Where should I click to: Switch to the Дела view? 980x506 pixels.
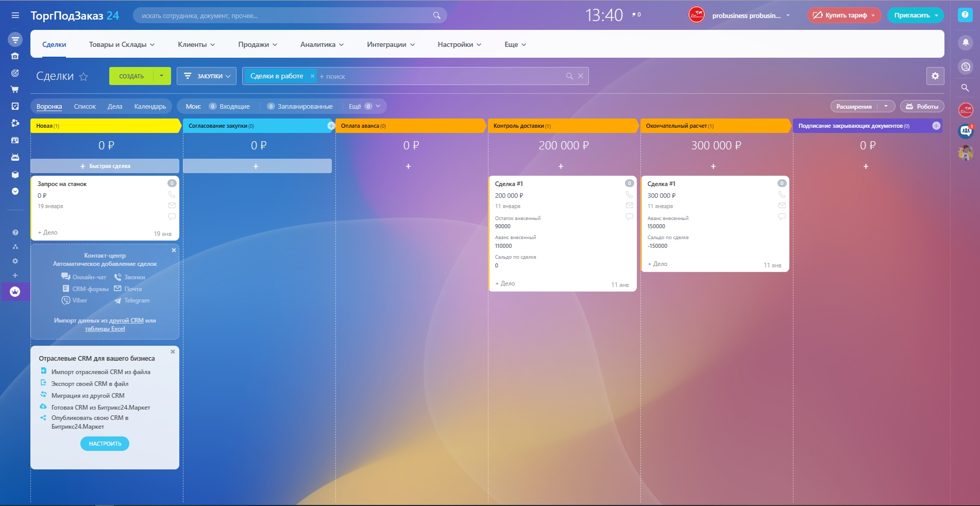click(x=115, y=107)
